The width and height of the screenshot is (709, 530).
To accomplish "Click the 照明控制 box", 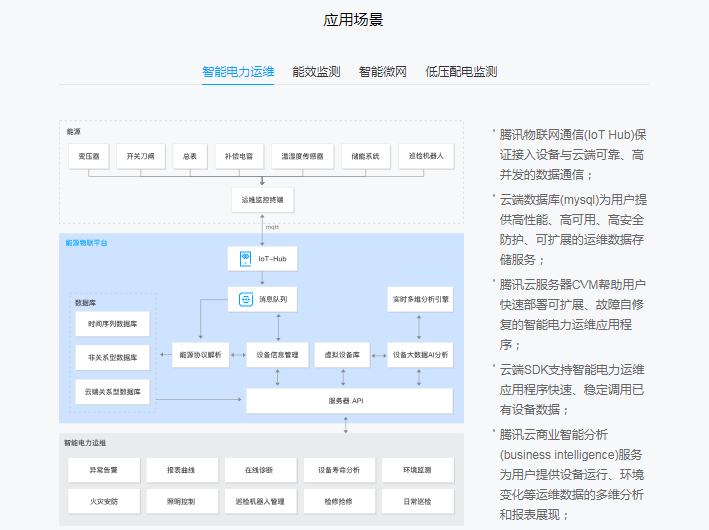I will (x=182, y=502).
